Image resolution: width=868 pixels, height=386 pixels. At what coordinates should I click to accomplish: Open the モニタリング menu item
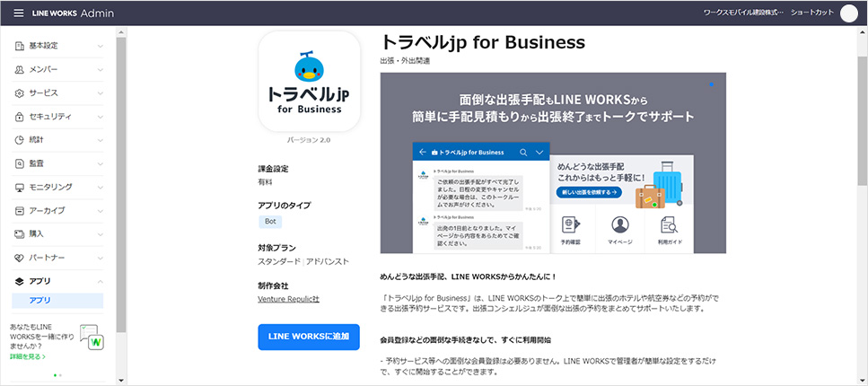[x=57, y=188]
